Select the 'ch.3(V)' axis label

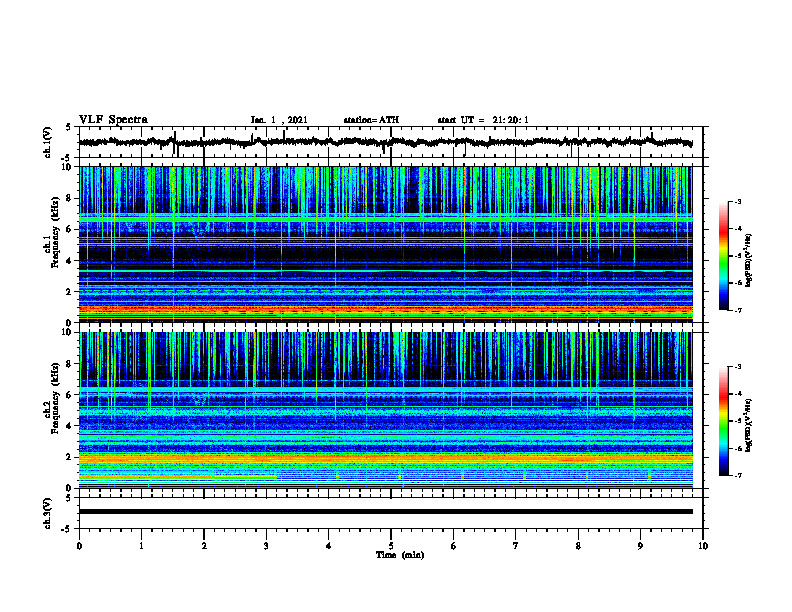click(48, 513)
